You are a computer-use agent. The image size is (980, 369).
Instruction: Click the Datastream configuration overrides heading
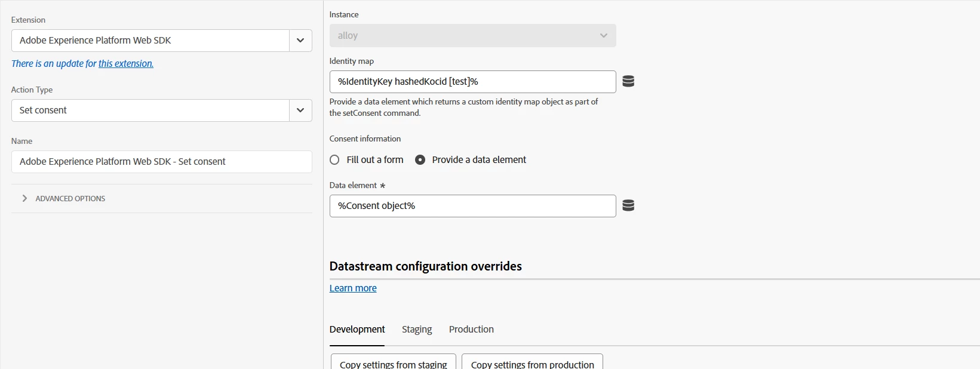(x=425, y=266)
